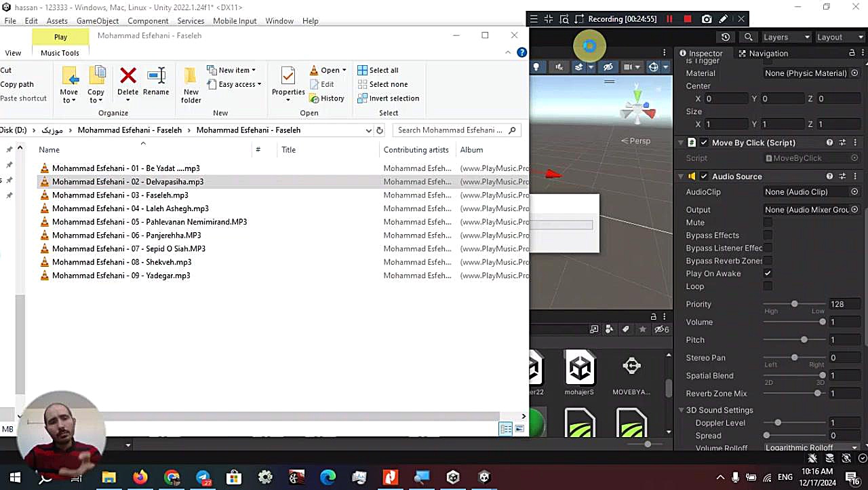Open the Layout dropdown in Unity

pyautogui.click(x=839, y=37)
